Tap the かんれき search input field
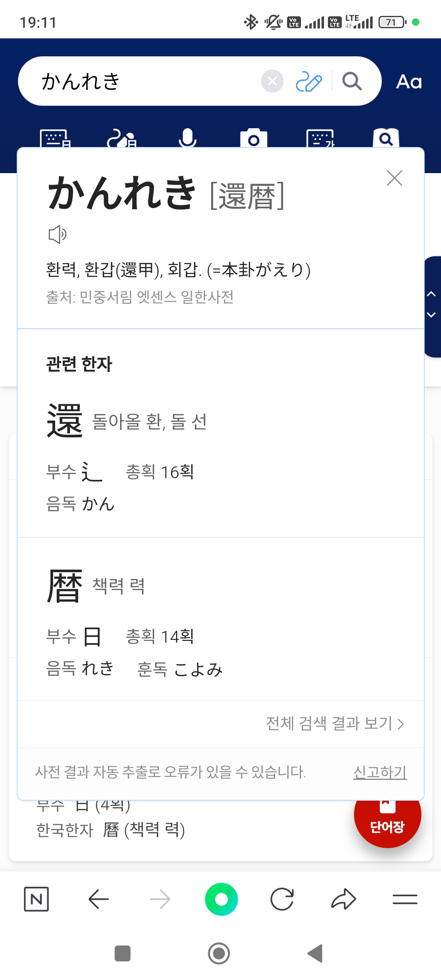 (147, 81)
